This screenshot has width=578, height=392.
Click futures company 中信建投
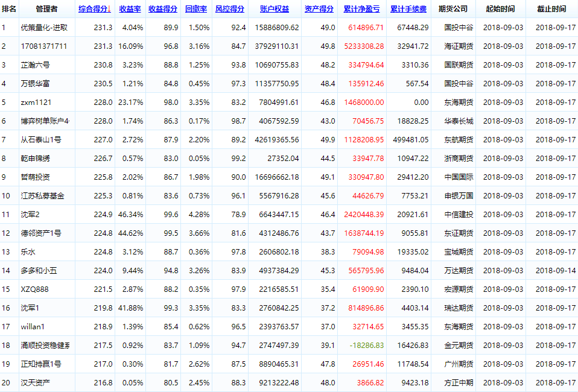[459, 215]
